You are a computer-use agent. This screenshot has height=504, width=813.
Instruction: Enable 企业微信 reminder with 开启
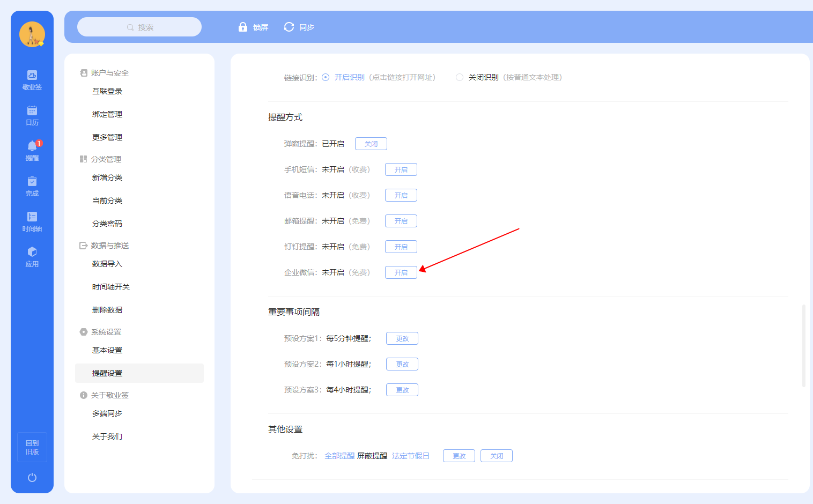401,272
